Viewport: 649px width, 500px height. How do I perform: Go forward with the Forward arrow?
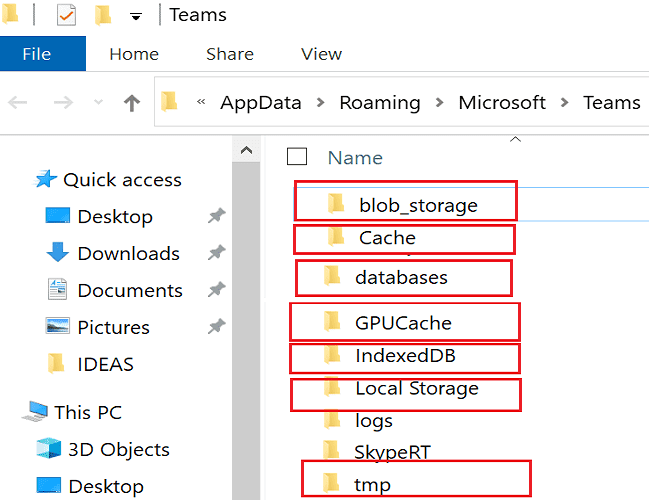point(63,102)
